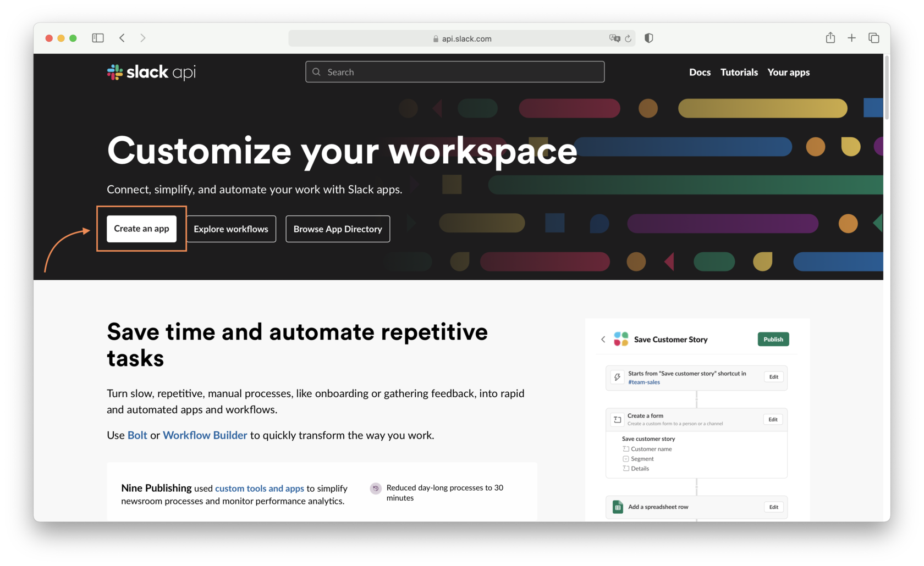Open the privacy shield icon
Viewport: 924px width, 566px height.
pyautogui.click(x=649, y=38)
